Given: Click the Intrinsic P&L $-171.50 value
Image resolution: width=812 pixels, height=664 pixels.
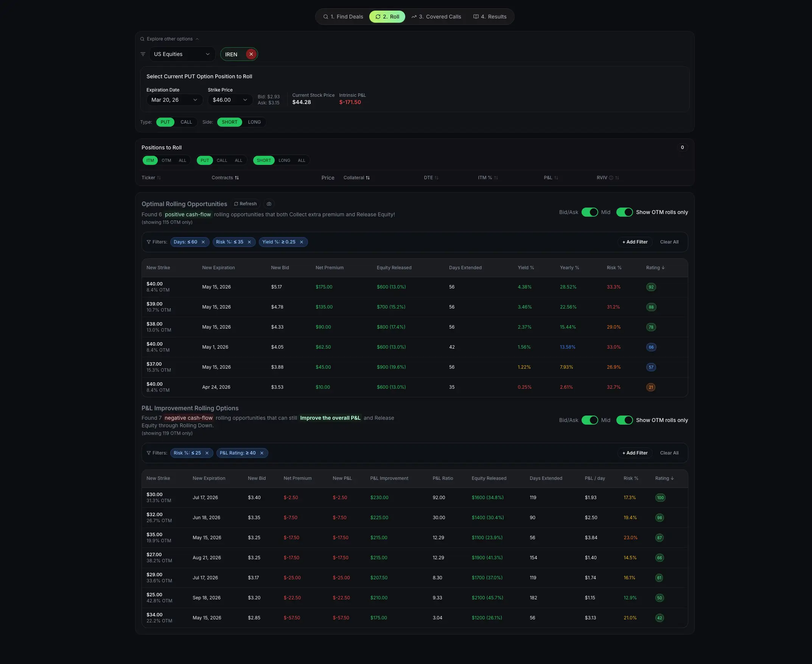Looking at the screenshot, I should pyautogui.click(x=350, y=102).
